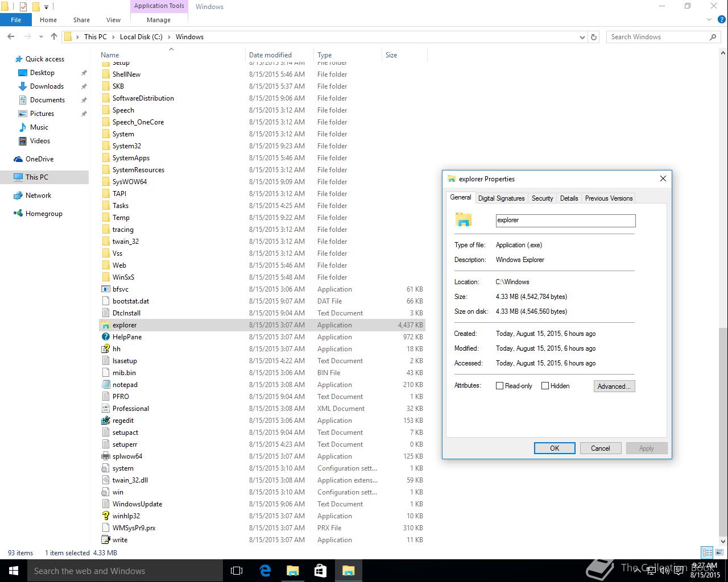The width and height of the screenshot is (728, 582).
Task: Click the explorer application icon in the file list
Action: [x=105, y=325]
